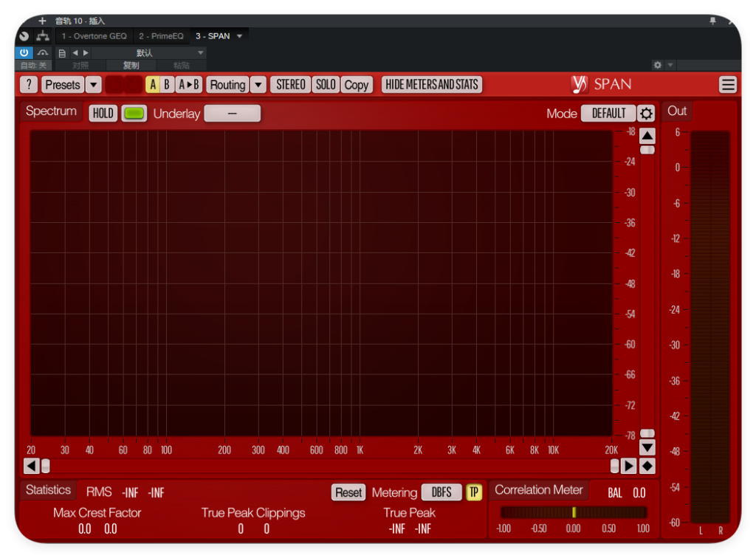Select plugin state B
The height and width of the screenshot is (558, 756).
167,85
